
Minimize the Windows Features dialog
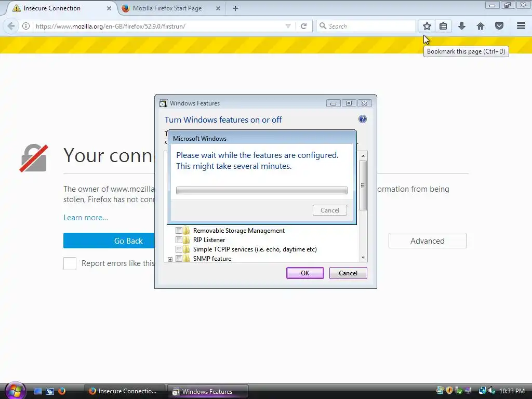coord(333,103)
